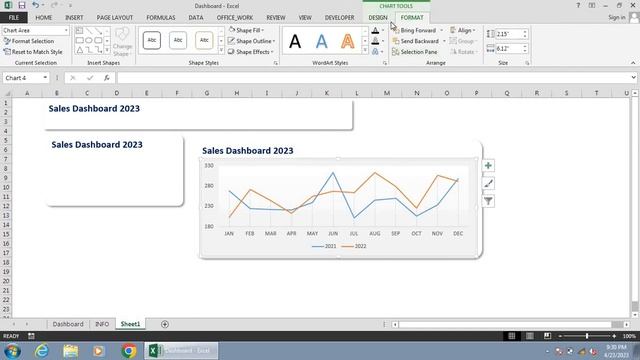The height and width of the screenshot is (360, 640).
Task: Open Text Outline color option
Action: [376, 41]
